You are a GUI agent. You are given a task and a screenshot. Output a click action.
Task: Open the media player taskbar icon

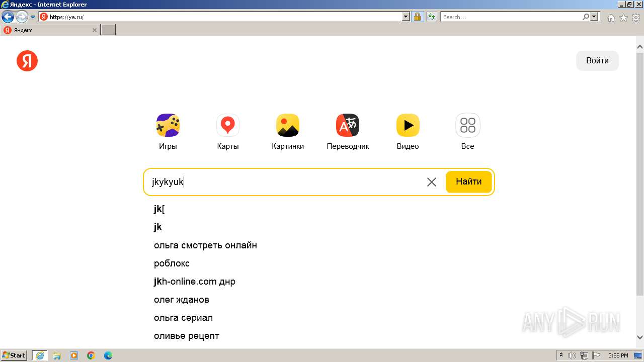(74, 355)
